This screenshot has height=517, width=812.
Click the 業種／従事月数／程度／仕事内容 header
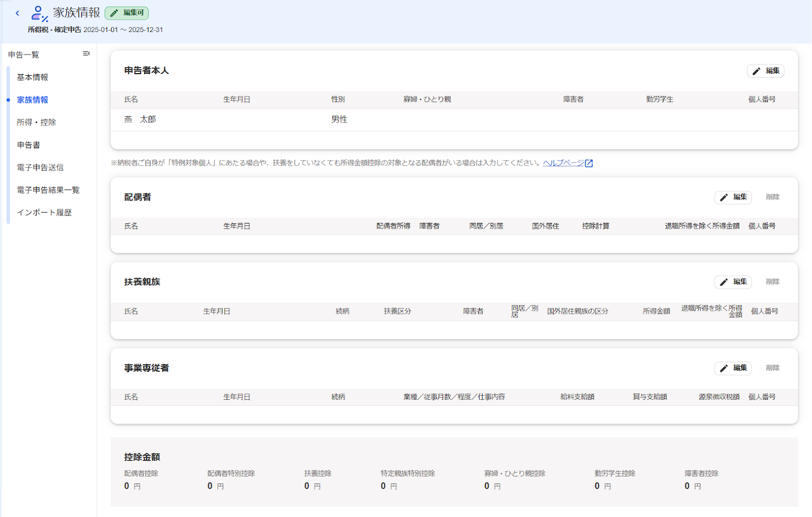[x=454, y=397]
